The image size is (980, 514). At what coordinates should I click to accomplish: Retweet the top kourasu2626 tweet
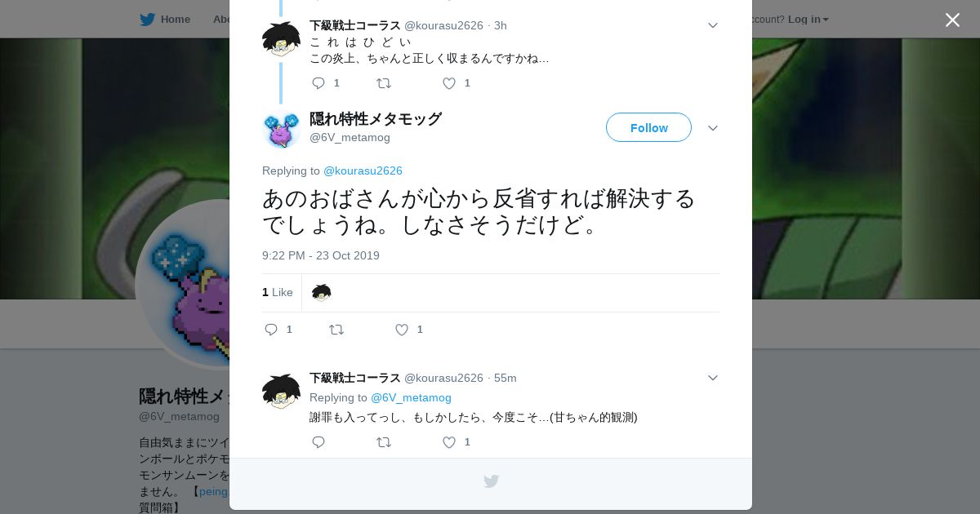[x=384, y=83]
